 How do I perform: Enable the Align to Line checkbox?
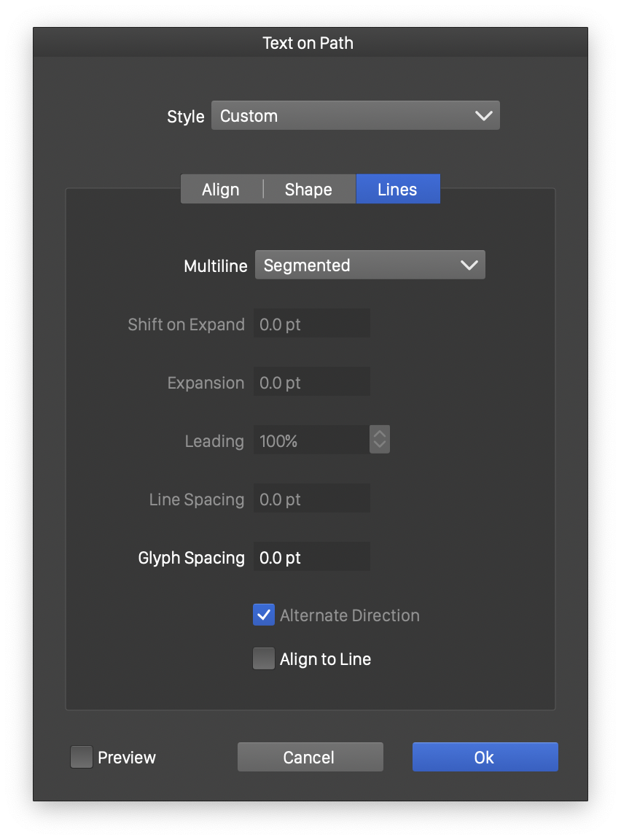(264, 659)
